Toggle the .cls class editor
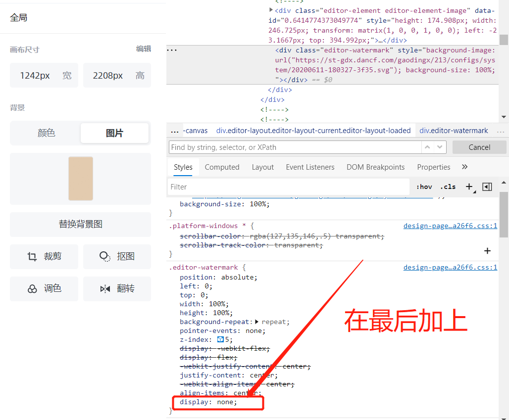The width and height of the screenshot is (509, 420). coord(448,187)
